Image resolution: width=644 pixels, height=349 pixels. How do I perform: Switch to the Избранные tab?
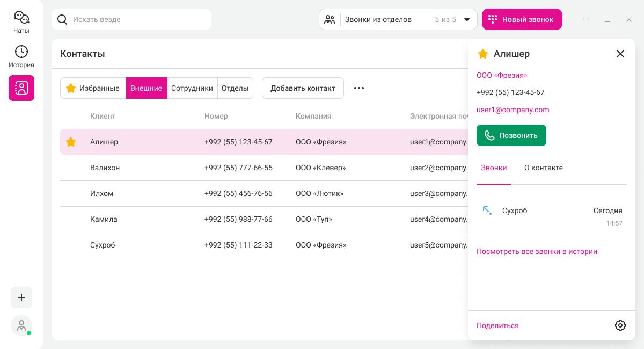93,88
